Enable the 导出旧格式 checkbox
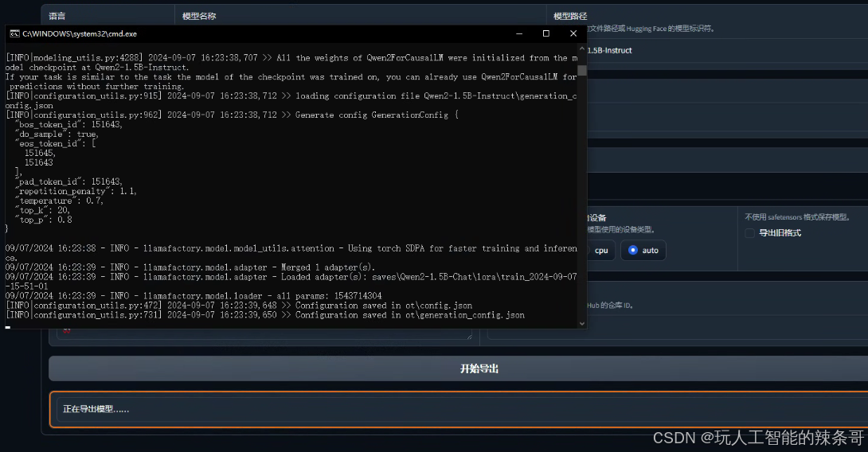Image resolution: width=868 pixels, height=452 pixels. coord(749,233)
